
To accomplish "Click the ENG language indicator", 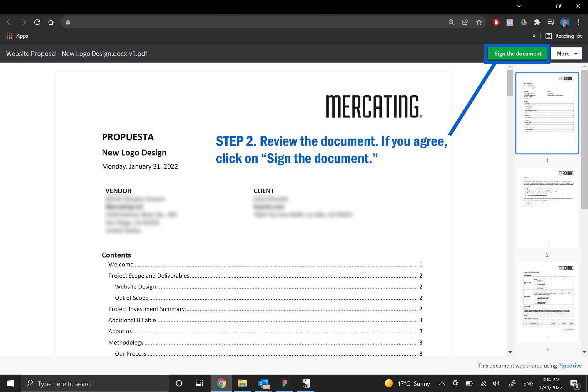I will pyautogui.click(x=528, y=383).
